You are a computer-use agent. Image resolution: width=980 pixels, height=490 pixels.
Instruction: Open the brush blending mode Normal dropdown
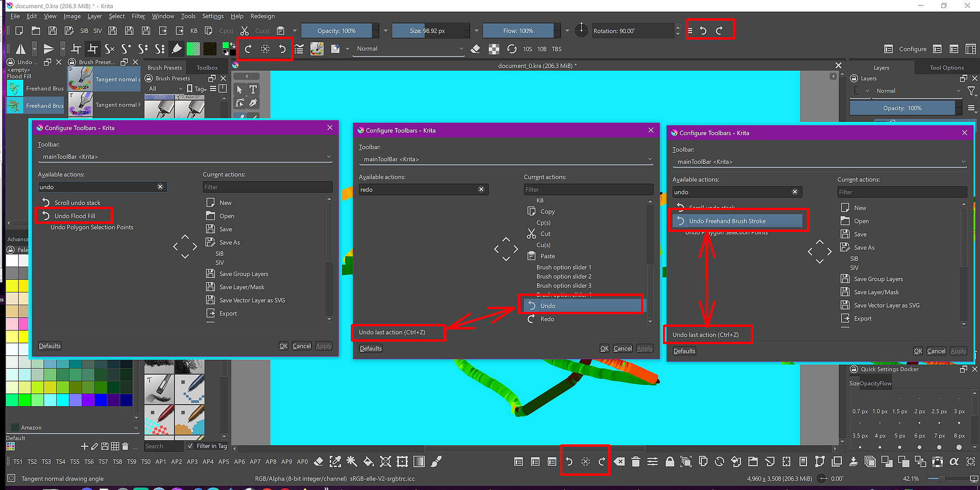coord(409,49)
